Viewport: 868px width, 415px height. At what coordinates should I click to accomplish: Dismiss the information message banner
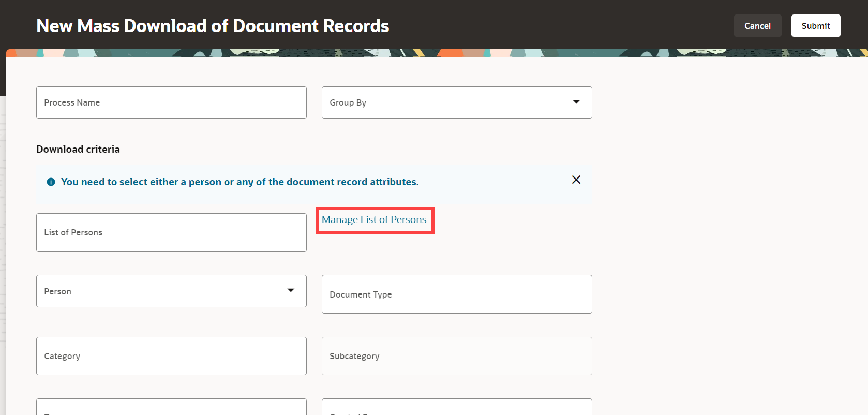point(576,180)
